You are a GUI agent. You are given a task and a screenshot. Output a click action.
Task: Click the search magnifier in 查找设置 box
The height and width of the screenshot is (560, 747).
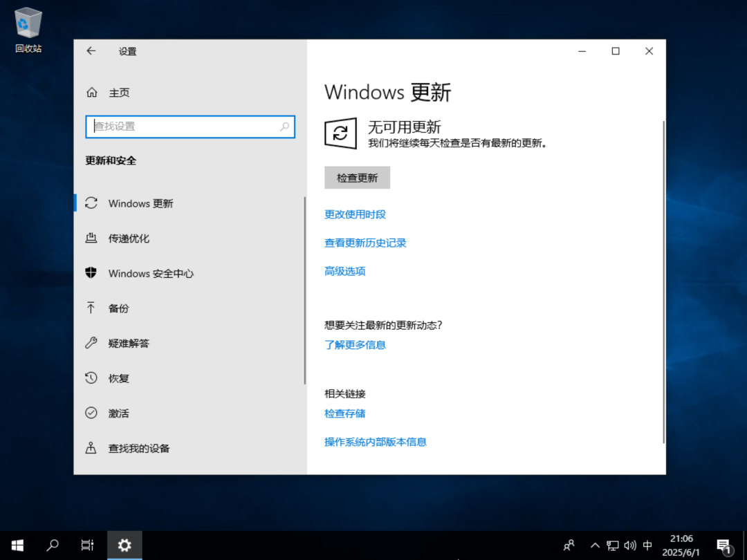284,127
